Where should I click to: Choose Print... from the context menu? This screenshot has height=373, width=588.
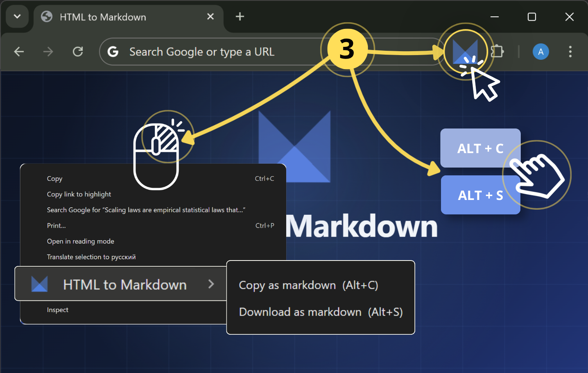pos(56,225)
